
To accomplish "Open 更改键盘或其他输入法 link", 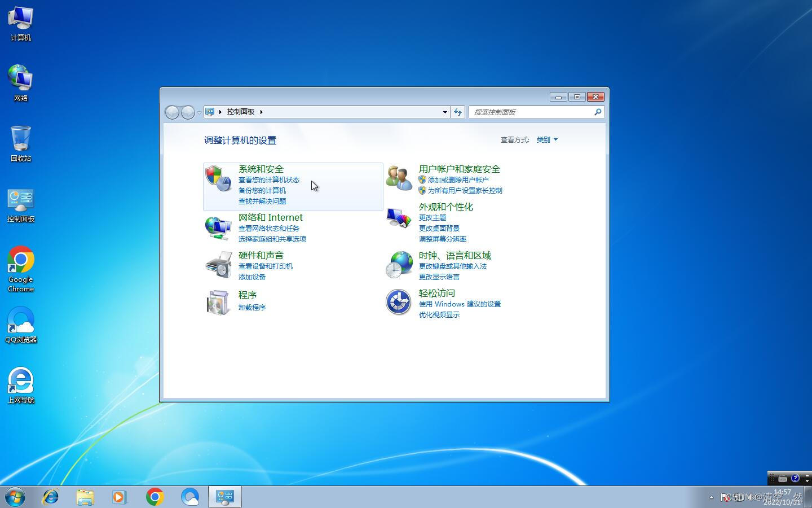I will pos(453,266).
